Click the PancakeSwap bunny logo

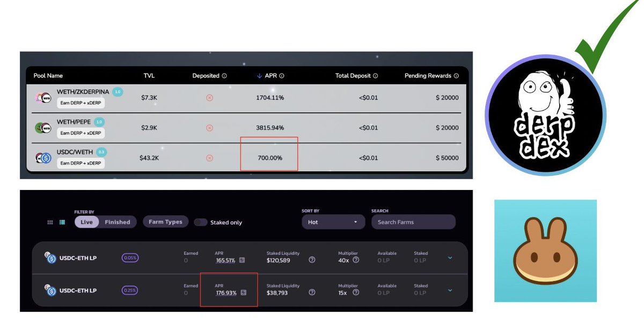tap(545, 251)
